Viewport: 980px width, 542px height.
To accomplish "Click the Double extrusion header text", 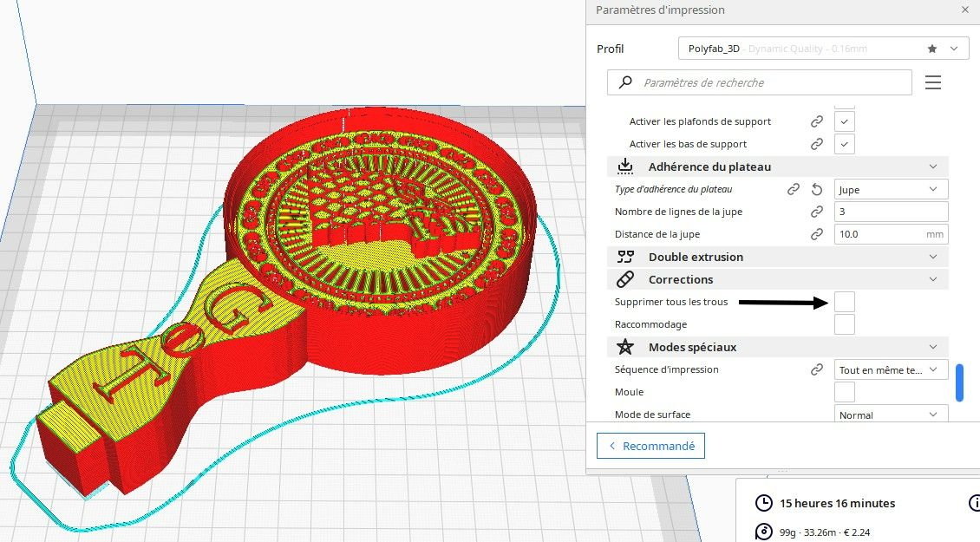I will 696,257.
